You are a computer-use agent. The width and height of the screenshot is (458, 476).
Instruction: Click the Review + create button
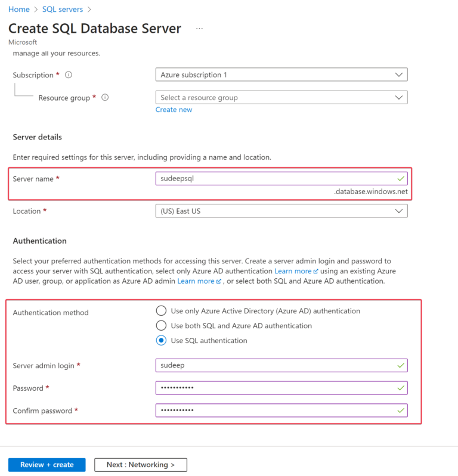[x=47, y=465]
